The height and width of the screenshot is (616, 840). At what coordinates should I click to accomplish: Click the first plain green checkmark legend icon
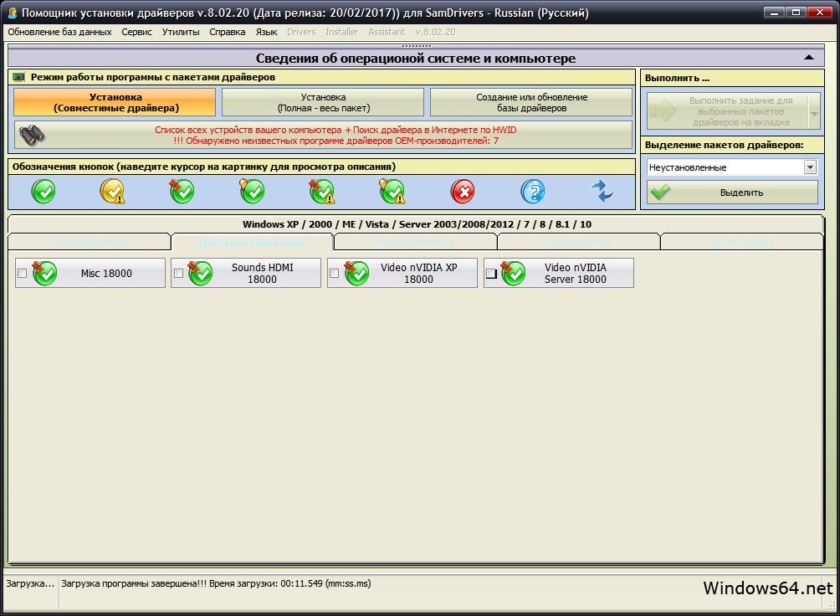[44, 192]
